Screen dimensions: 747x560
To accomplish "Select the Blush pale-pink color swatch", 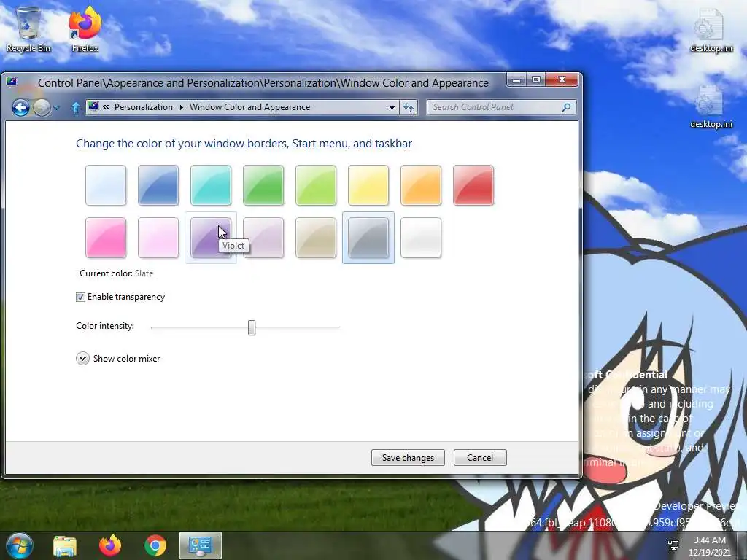I will pos(158,238).
